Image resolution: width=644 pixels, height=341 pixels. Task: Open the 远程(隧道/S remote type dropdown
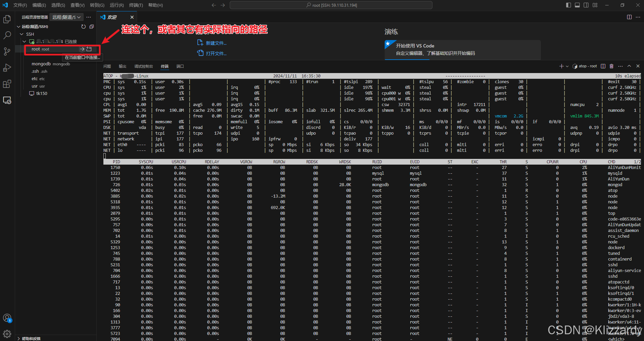pyautogui.click(x=66, y=17)
